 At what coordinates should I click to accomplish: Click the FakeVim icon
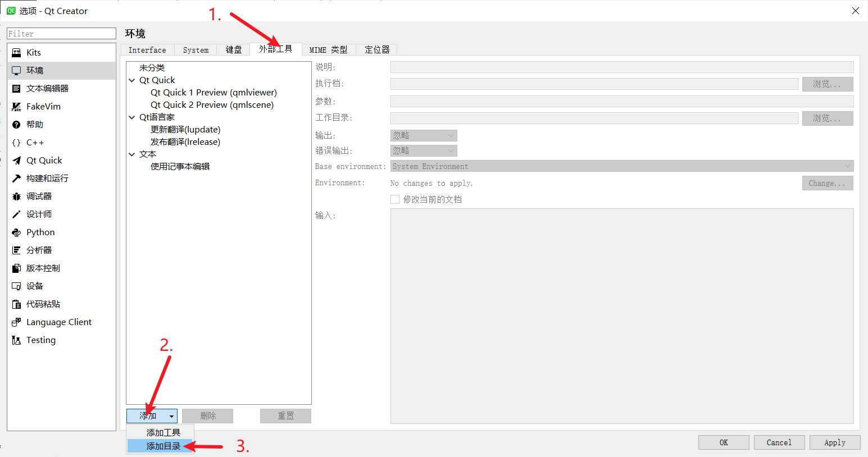16,106
